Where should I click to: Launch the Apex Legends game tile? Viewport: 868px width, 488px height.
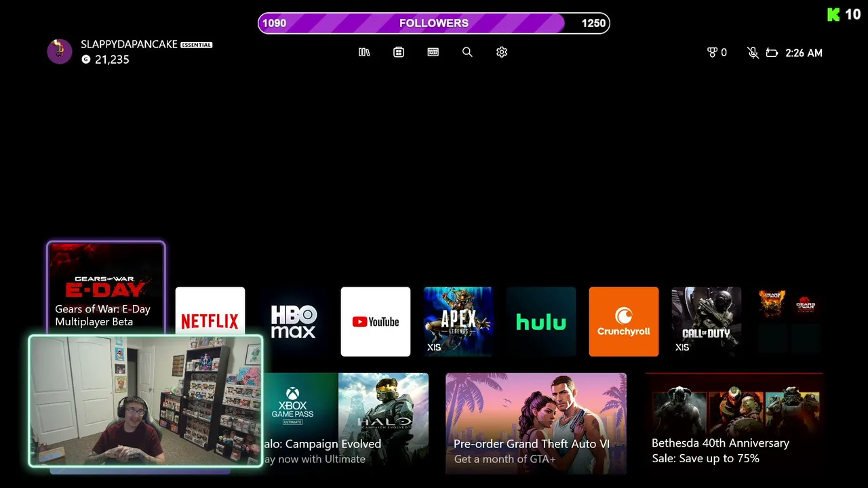(458, 321)
